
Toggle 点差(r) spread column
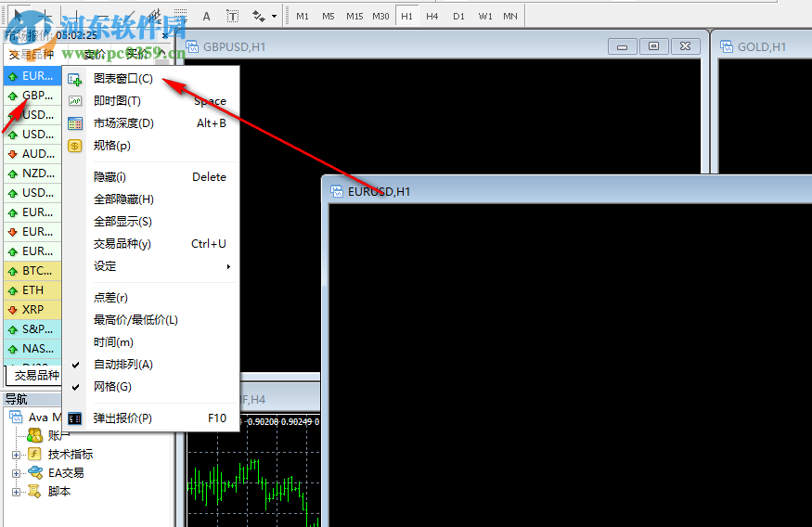150,298
